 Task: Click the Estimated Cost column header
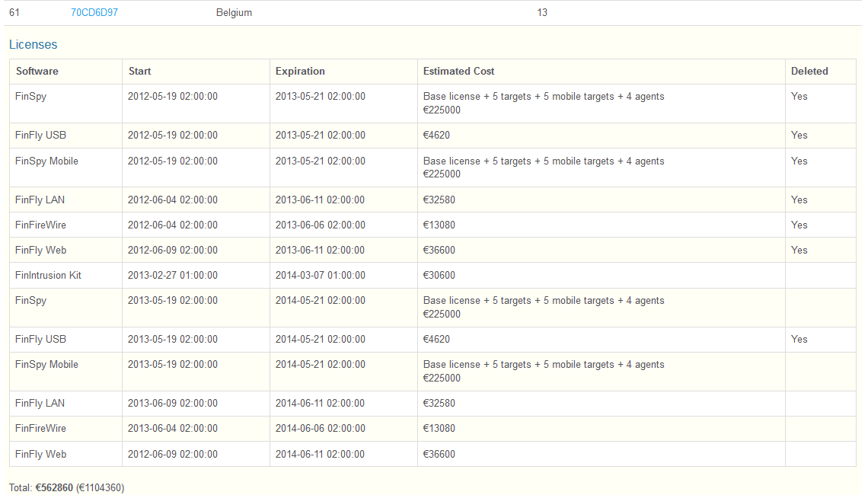point(458,71)
